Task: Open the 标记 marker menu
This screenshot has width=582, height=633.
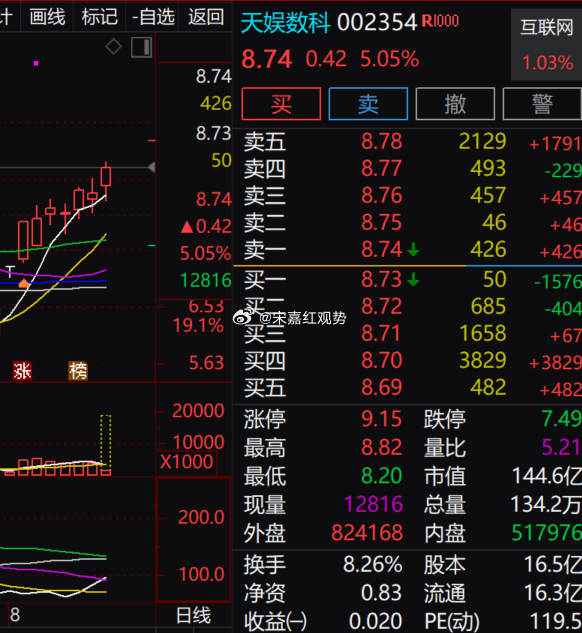Action: [99, 17]
